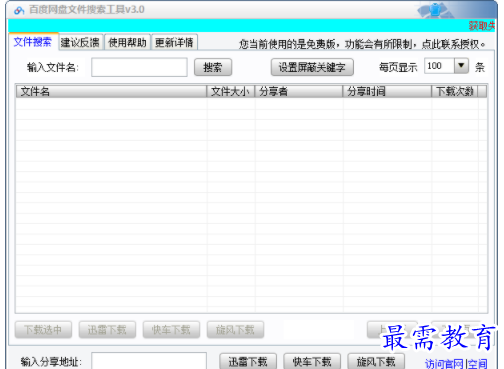The image size is (504, 369).
Task: Focus the 输入分享地址 input field
Action: (x=149, y=361)
